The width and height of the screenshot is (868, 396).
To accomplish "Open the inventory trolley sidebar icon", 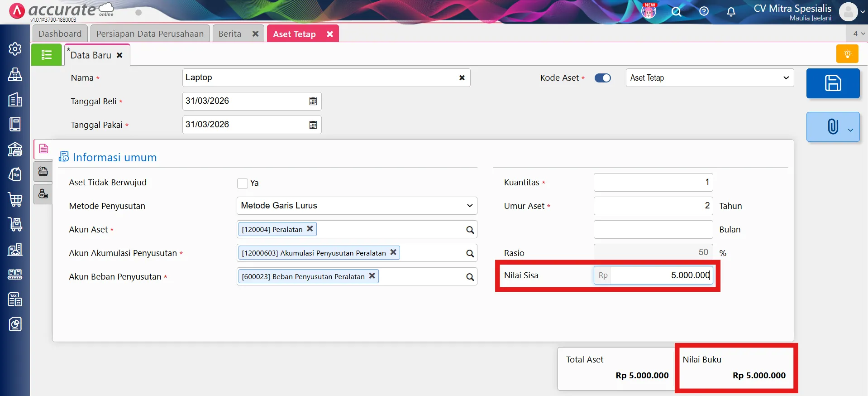I will [x=15, y=224].
